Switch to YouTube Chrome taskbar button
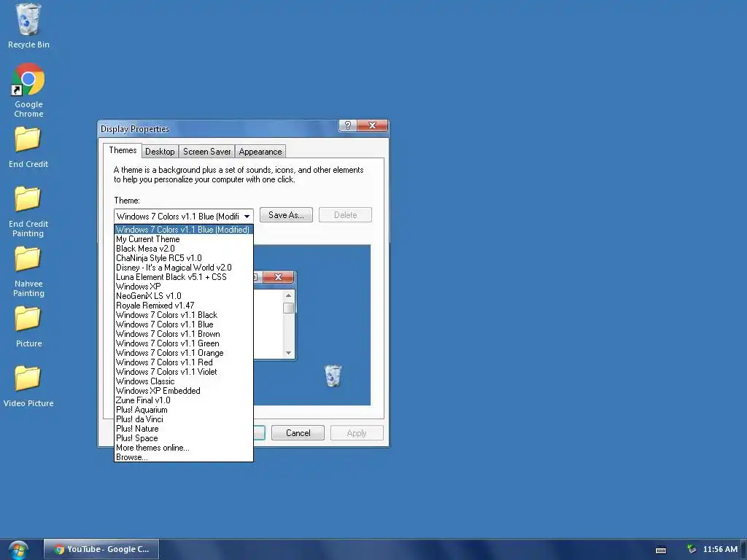Screen dimensions: 747x560 point(101,549)
